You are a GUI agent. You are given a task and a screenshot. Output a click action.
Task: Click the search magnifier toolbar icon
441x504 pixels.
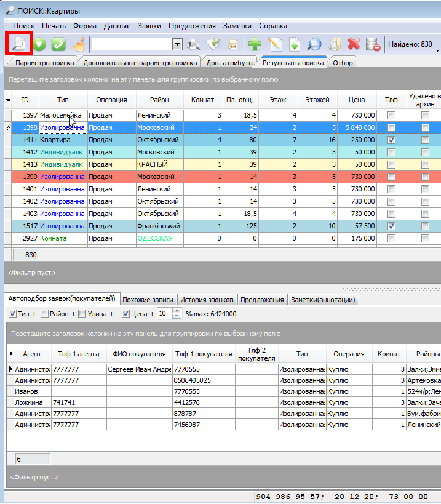[20, 44]
